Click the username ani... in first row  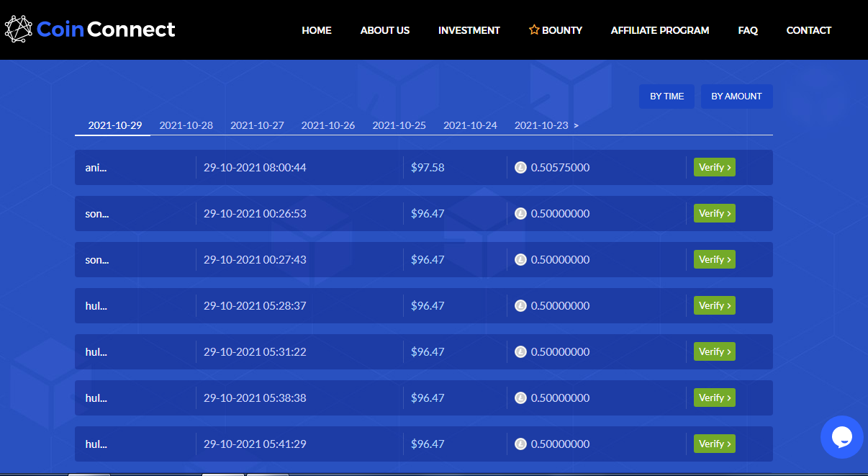tap(96, 168)
